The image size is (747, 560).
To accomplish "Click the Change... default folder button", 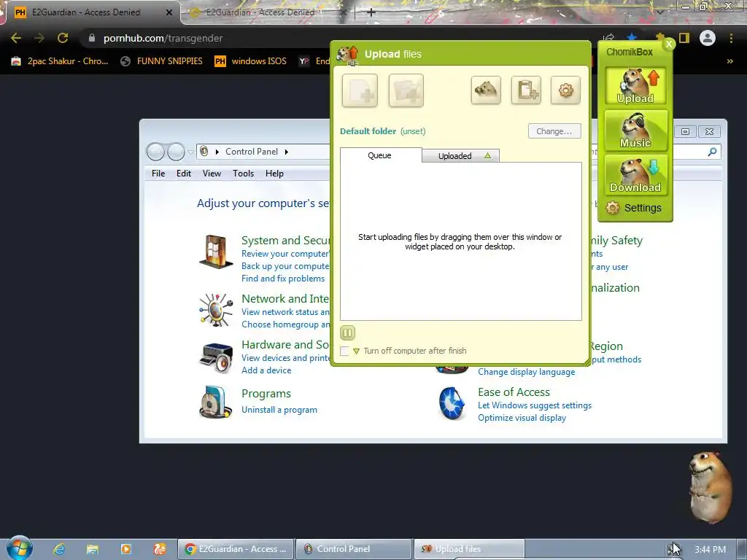I will click(554, 131).
